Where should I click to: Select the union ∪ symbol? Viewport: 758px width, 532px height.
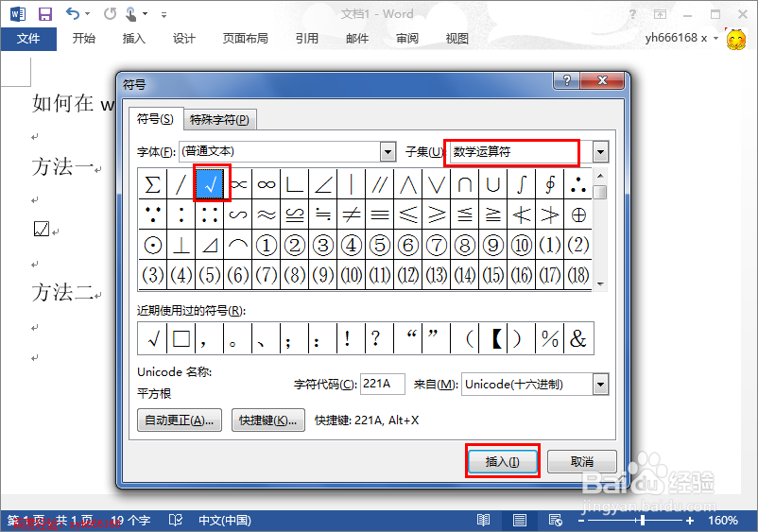click(x=493, y=184)
